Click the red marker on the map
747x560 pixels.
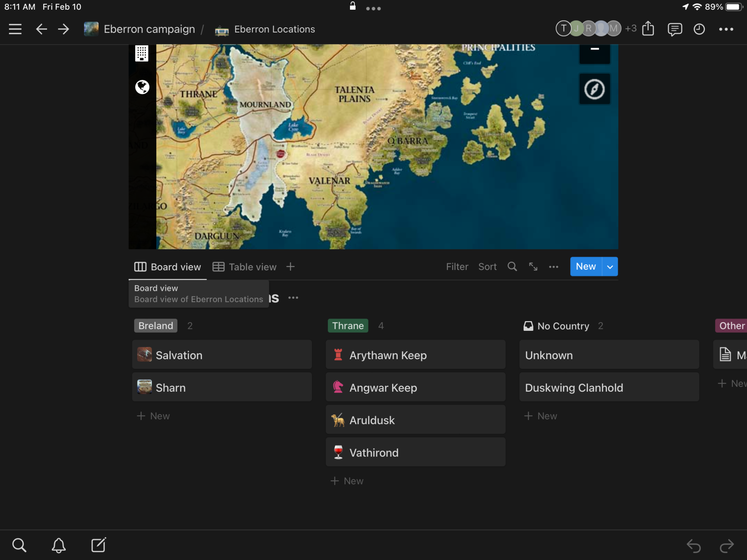coord(280,153)
